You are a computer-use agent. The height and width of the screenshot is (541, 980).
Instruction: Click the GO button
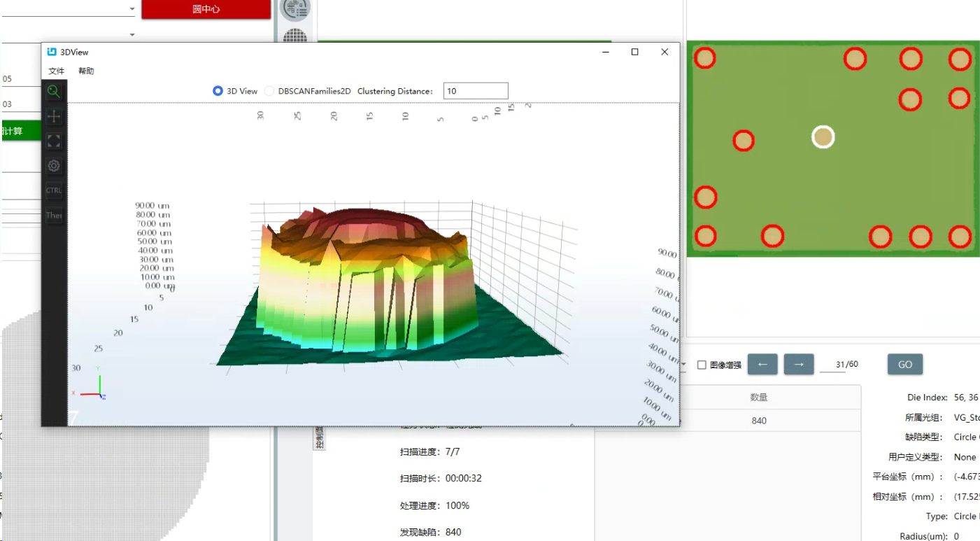905,365
